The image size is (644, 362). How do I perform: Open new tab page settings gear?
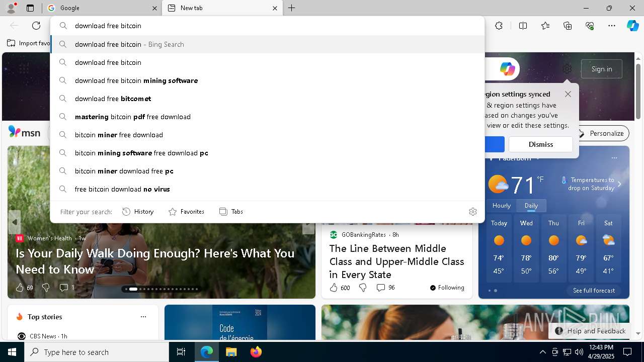click(567, 69)
